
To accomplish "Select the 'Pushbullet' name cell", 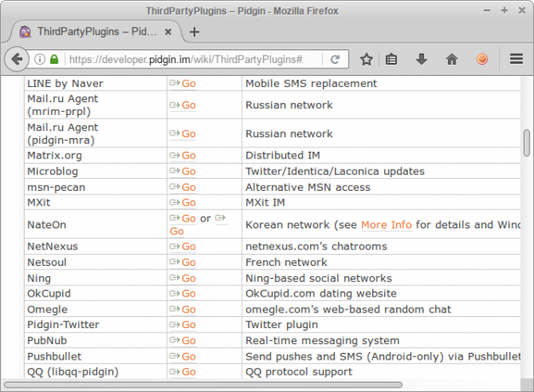I will click(x=95, y=356).
